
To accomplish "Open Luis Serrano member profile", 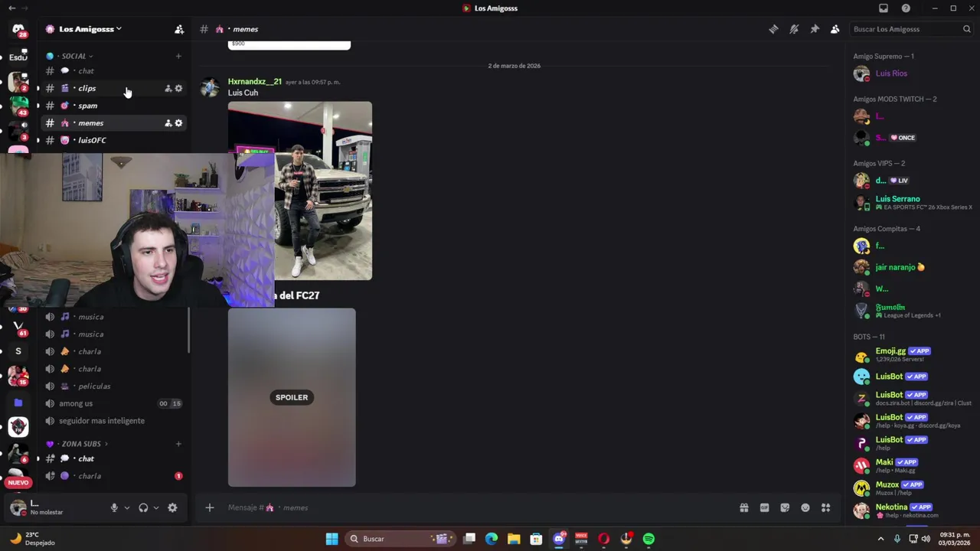I will (x=911, y=202).
